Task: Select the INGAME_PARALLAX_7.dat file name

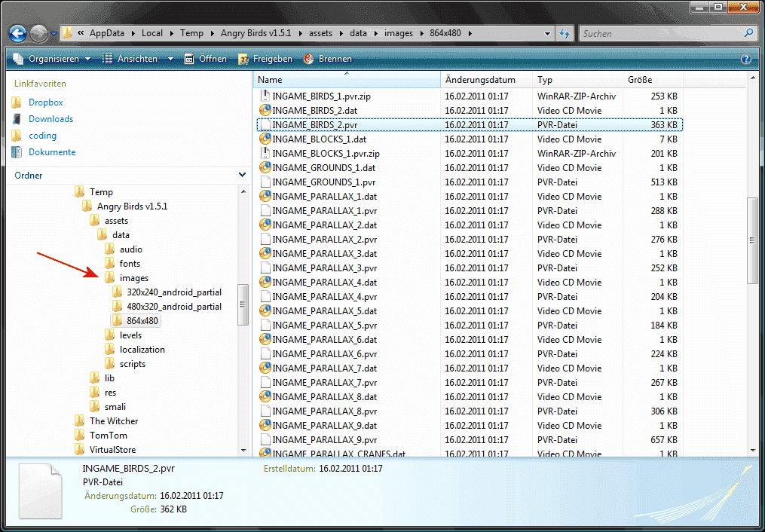Action: coord(324,368)
